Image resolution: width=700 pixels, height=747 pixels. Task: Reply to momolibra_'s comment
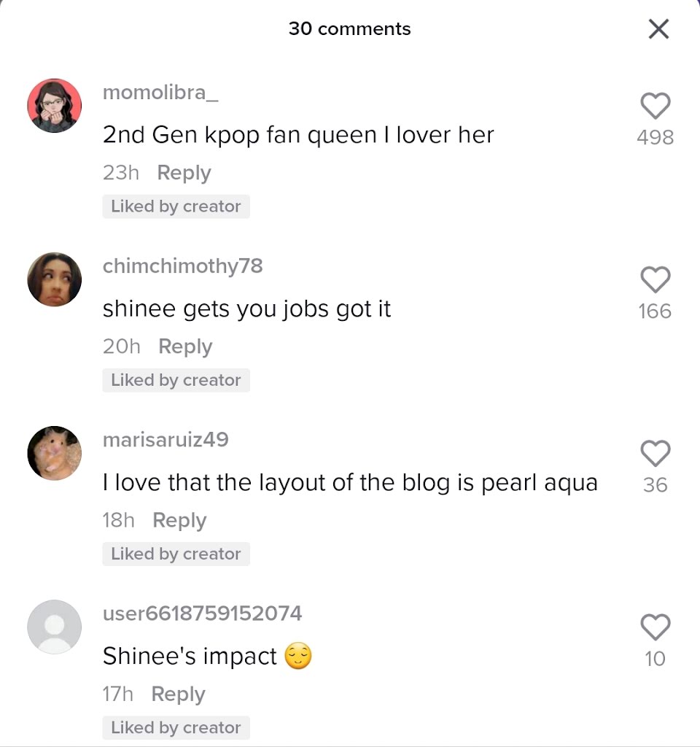[184, 173]
